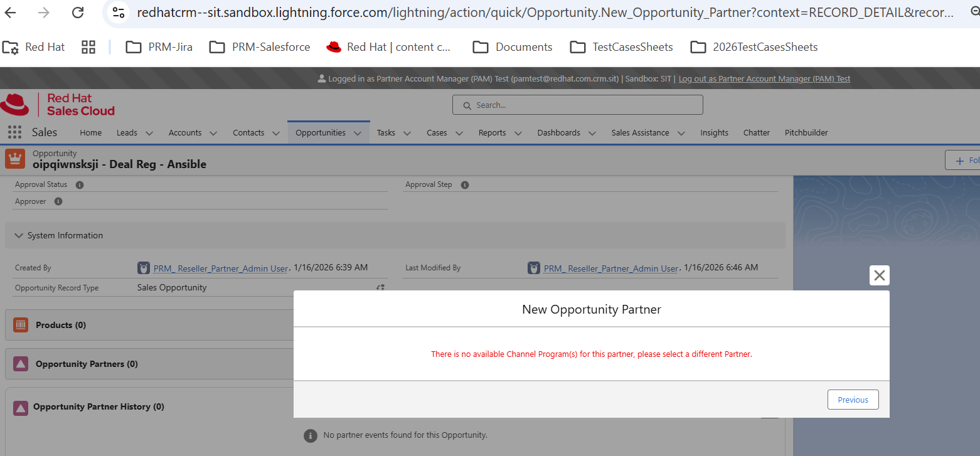The width and height of the screenshot is (980, 456).
Task: Expand the Accounts tab dropdown arrow
Action: (x=213, y=133)
